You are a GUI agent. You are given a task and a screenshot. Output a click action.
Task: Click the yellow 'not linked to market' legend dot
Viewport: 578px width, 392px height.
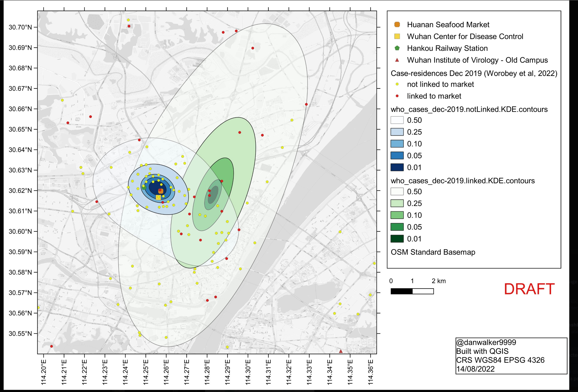coord(397,84)
